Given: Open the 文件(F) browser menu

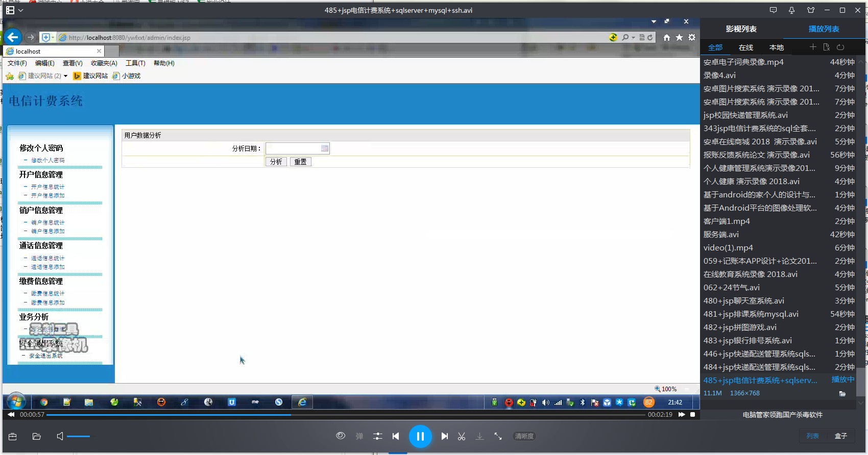Looking at the screenshot, I should click(17, 63).
